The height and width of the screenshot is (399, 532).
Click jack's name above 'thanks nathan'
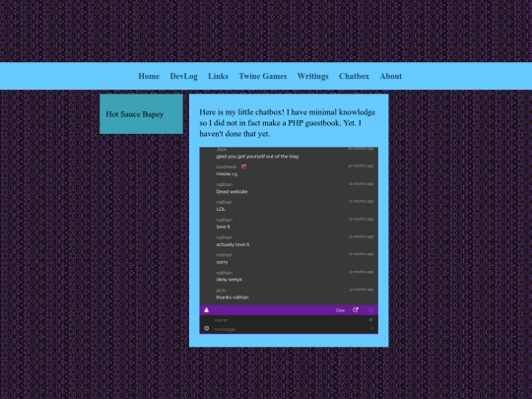[x=221, y=290]
